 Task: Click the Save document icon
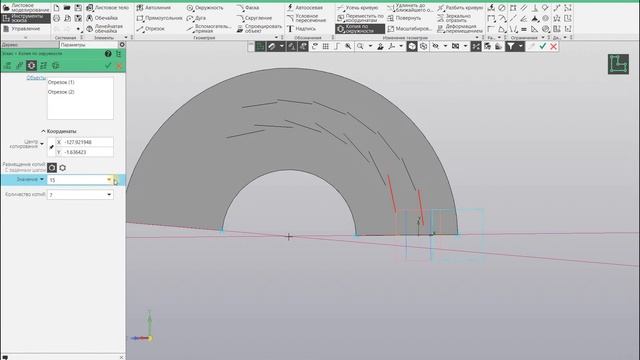[x=78, y=8]
